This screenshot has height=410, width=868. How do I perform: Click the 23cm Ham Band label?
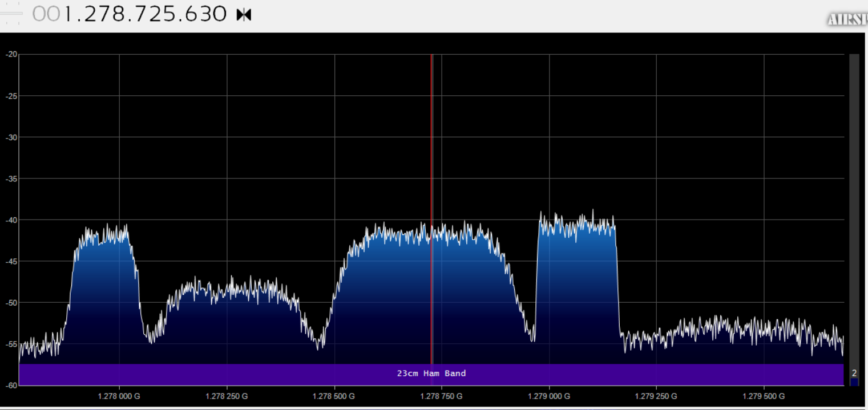tap(431, 374)
